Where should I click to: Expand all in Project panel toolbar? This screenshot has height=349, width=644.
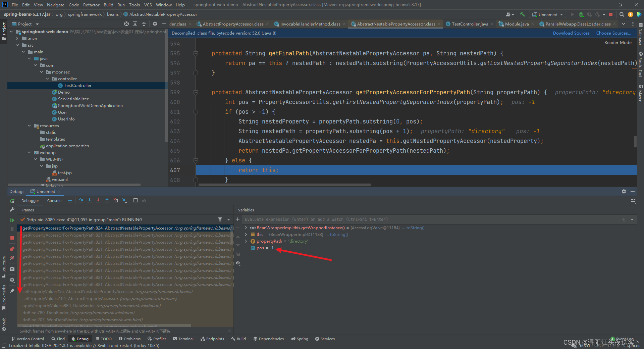135,24
